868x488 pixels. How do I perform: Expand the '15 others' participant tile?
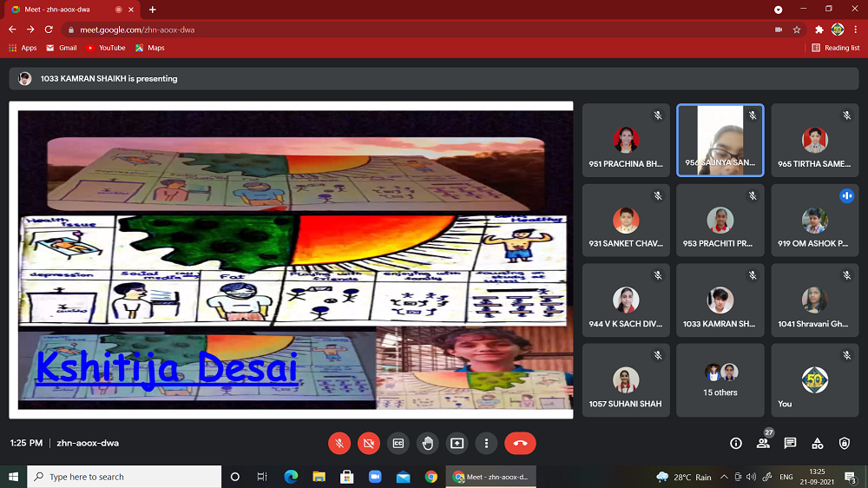click(720, 380)
